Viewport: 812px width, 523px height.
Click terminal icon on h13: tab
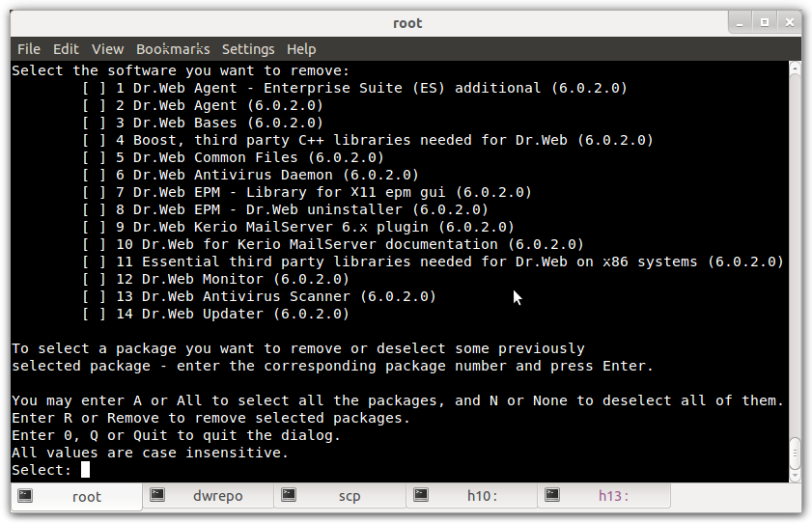coord(552,495)
